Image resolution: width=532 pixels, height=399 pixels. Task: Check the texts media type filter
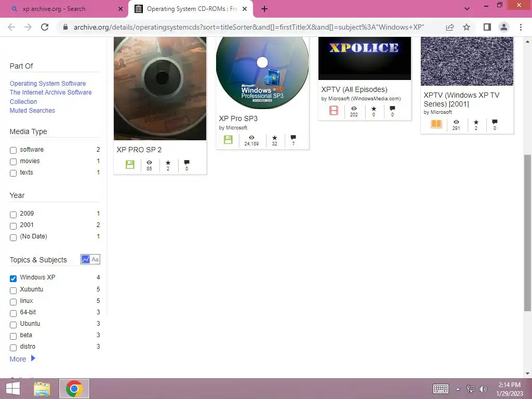pos(13,173)
